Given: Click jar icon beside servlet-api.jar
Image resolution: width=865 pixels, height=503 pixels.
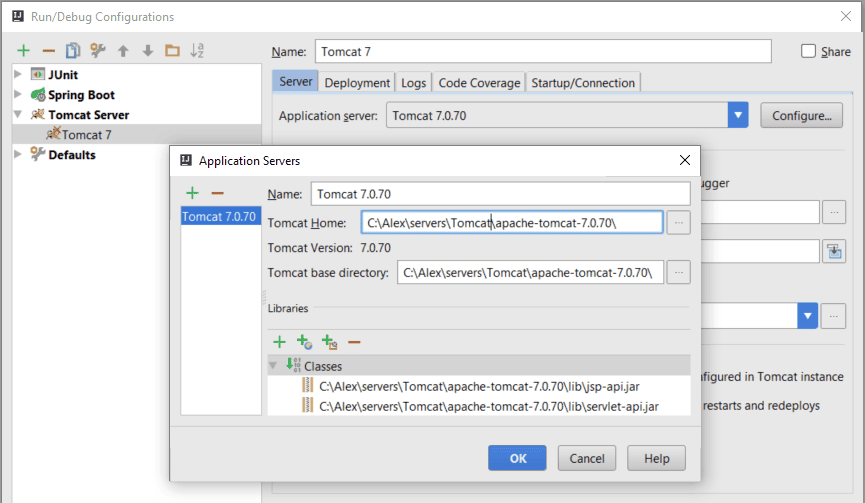Looking at the screenshot, I should point(308,405).
